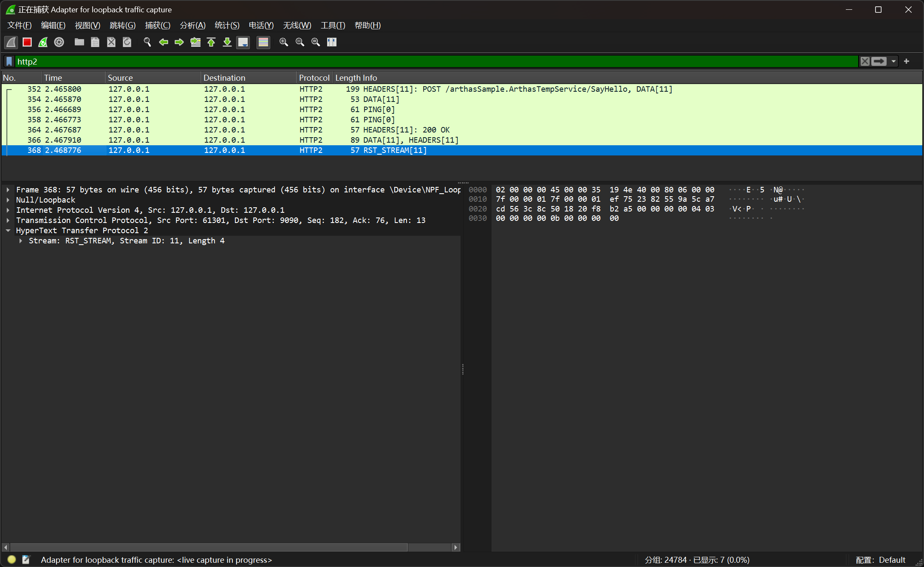Select packet 366 DATA[11], HEADERS[11] row
Image resolution: width=924 pixels, height=567 pixels.
point(462,140)
